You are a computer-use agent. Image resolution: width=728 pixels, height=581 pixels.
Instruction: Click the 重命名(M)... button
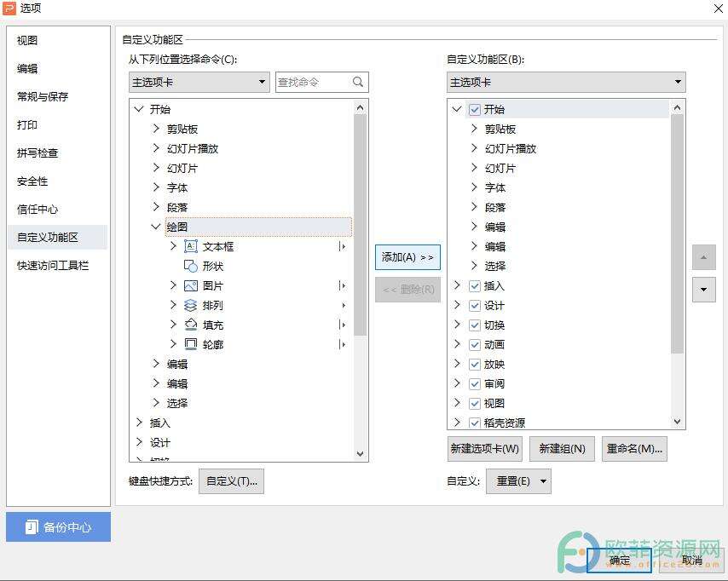point(634,449)
